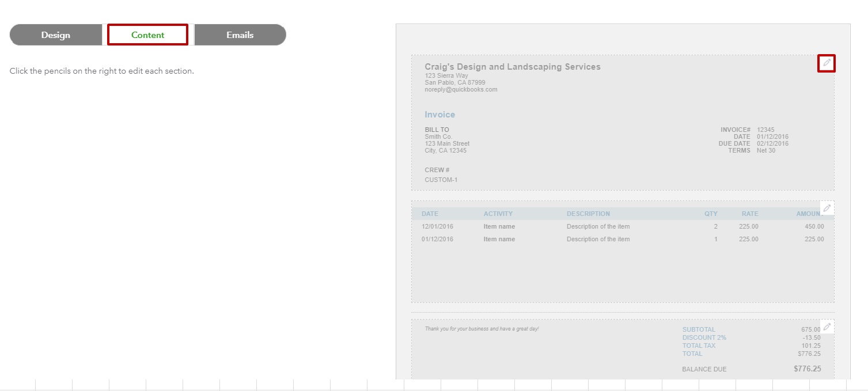Click the company name Craig's Design and Landscaping

[513, 66]
